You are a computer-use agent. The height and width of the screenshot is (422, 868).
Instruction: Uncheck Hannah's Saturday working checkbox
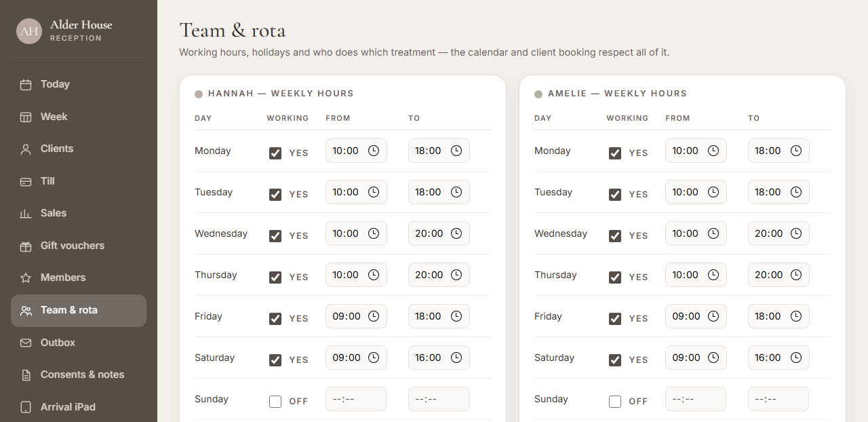click(275, 360)
